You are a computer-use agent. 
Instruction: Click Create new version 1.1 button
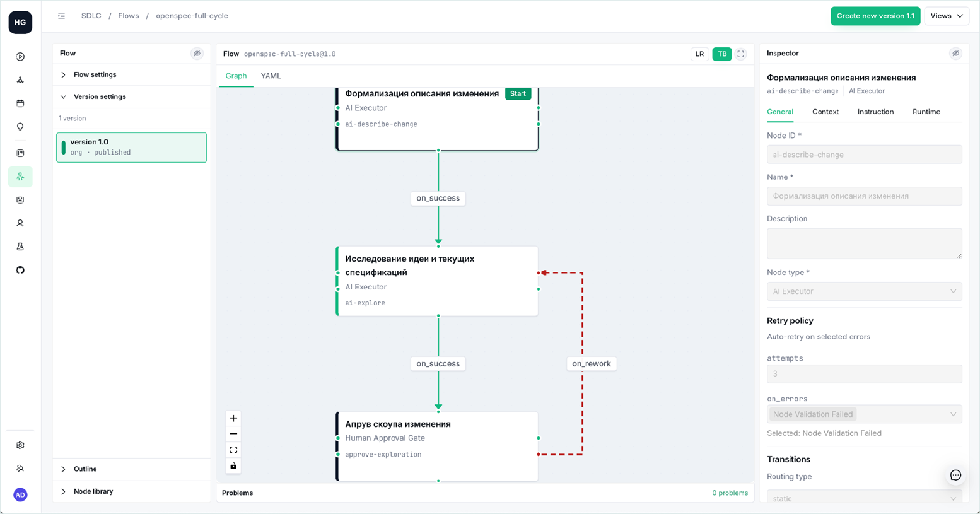click(x=875, y=16)
